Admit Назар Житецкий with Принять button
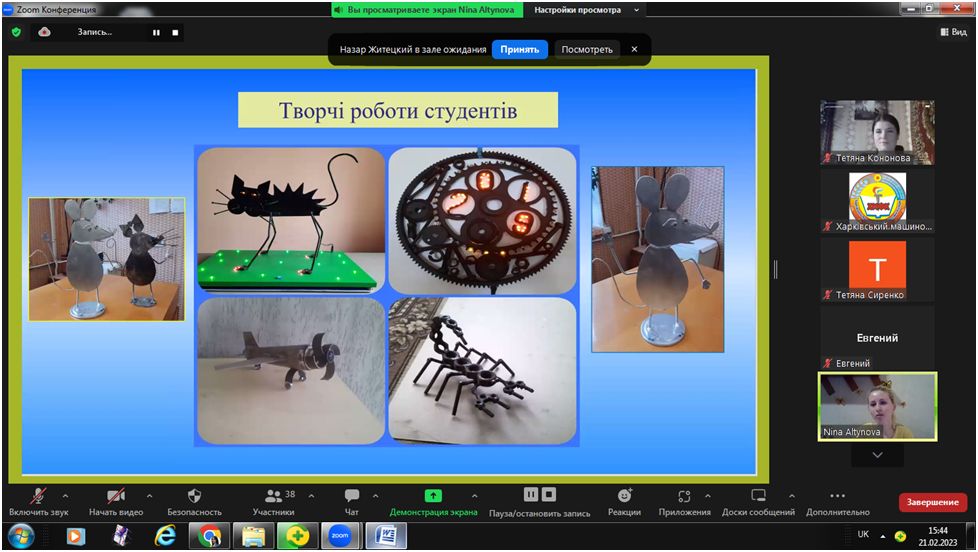Screen dimensions: 978x552 [520, 49]
